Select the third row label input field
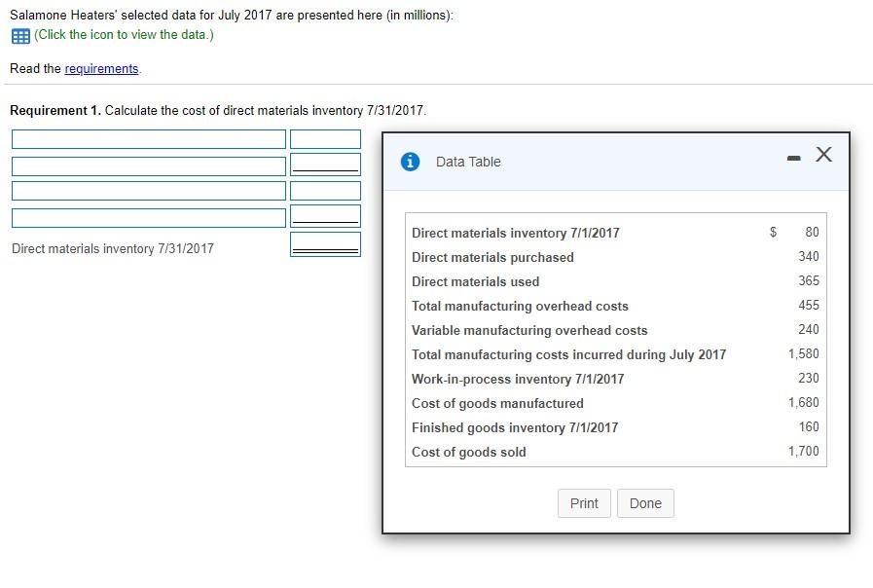This screenshot has height=588, width=873. (149, 191)
